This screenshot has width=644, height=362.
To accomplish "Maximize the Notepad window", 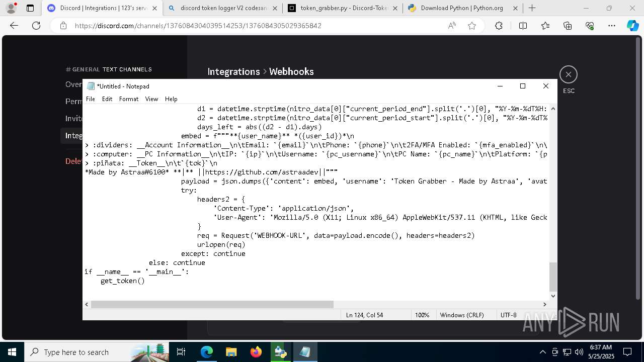I will point(523,86).
